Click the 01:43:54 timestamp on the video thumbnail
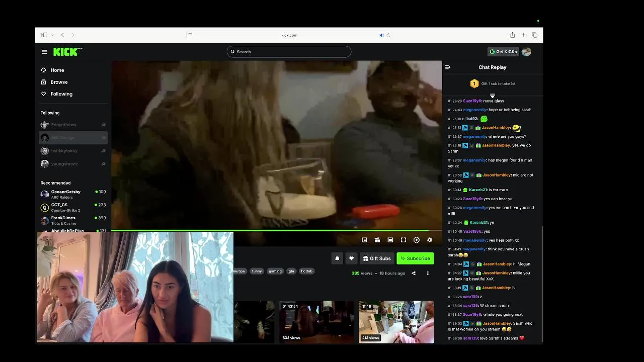 point(290,306)
